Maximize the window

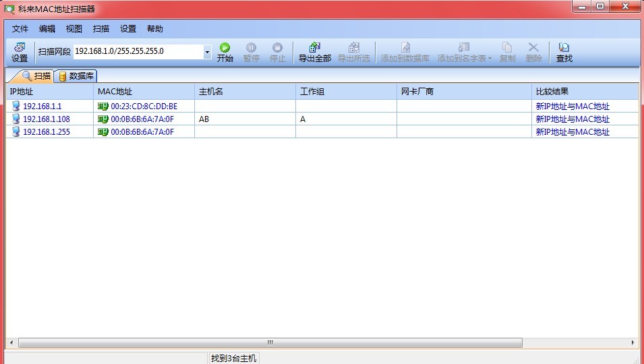(600, 6)
